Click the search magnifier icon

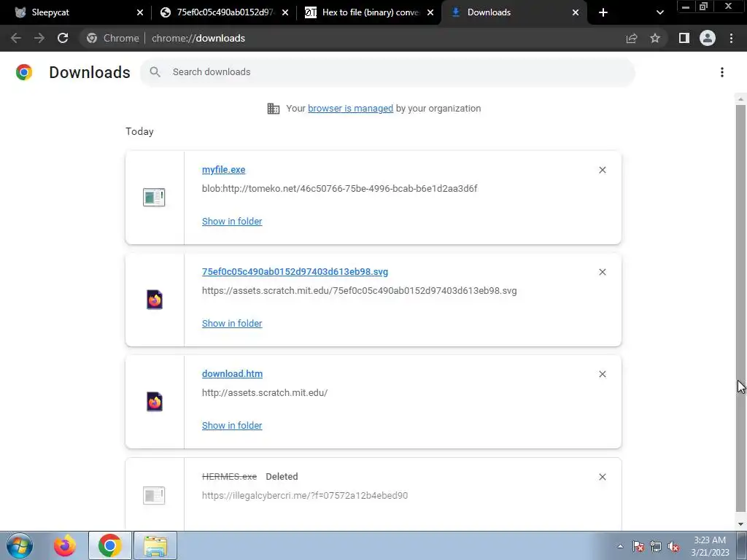(155, 72)
